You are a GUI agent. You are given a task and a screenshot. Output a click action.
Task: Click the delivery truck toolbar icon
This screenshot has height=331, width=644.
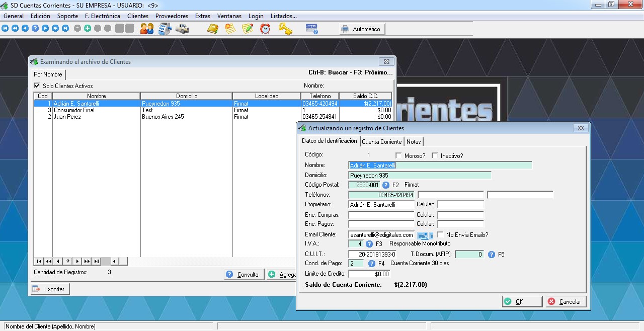point(182,29)
